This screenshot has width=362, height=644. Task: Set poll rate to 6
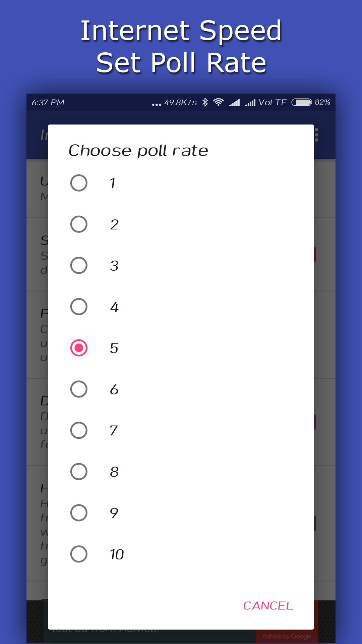point(79,389)
